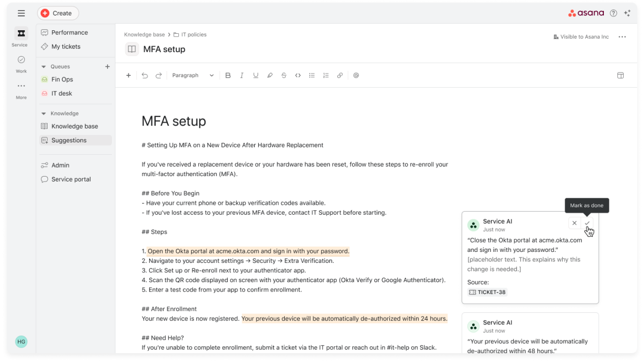Click the highlighted Okta portal sentence
The width and height of the screenshot is (644, 361).
(x=248, y=251)
